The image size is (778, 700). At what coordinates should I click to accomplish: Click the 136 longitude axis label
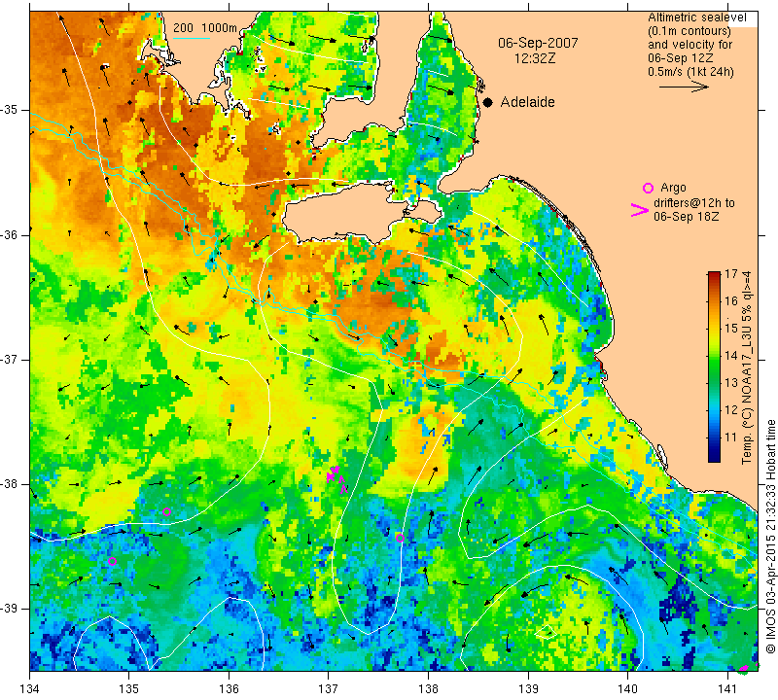click(x=229, y=688)
